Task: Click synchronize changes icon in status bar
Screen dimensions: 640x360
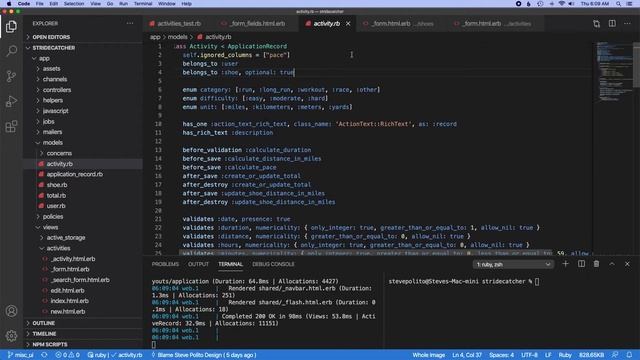Action: pyautogui.click(x=44, y=355)
